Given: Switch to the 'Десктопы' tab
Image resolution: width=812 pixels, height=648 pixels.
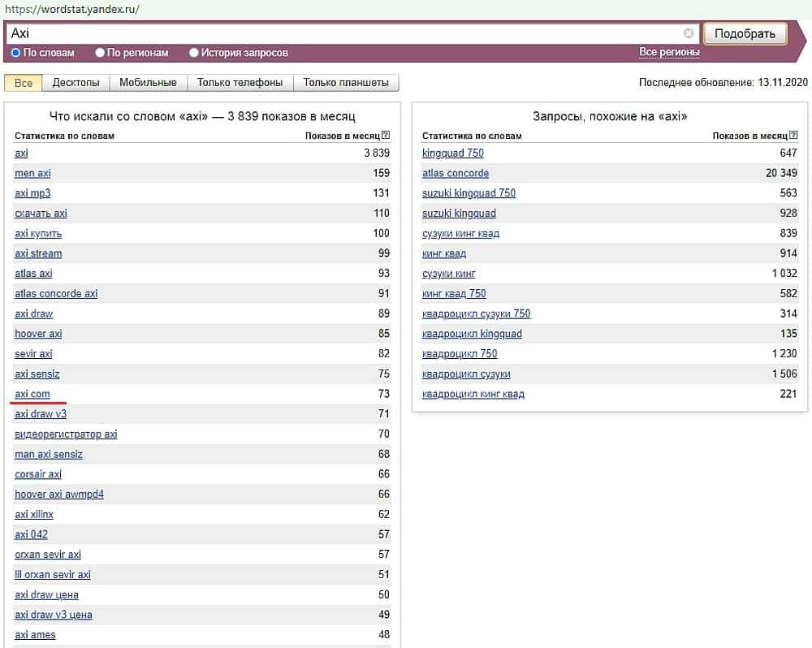Looking at the screenshot, I should click(76, 83).
